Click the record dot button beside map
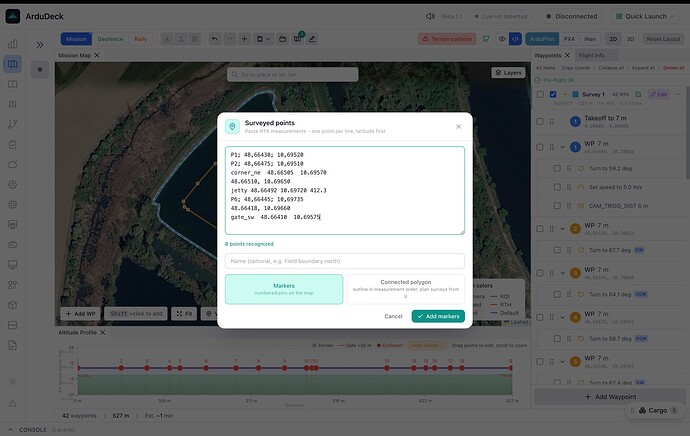This screenshot has width=690, height=436. pyautogui.click(x=40, y=70)
